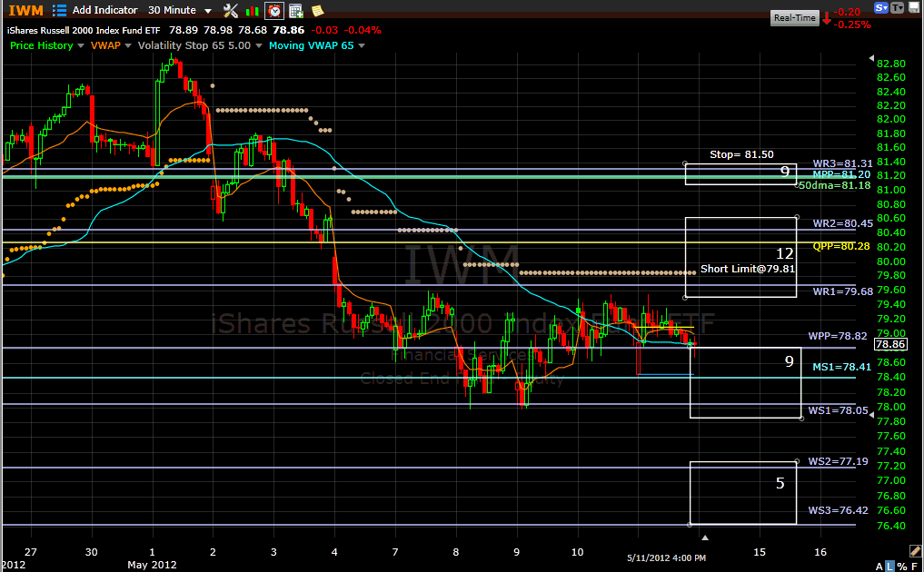Click the 5/11/2012 4:00 PM timestamp
This screenshot has width=924, height=572.
pyautogui.click(x=666, y=557)
